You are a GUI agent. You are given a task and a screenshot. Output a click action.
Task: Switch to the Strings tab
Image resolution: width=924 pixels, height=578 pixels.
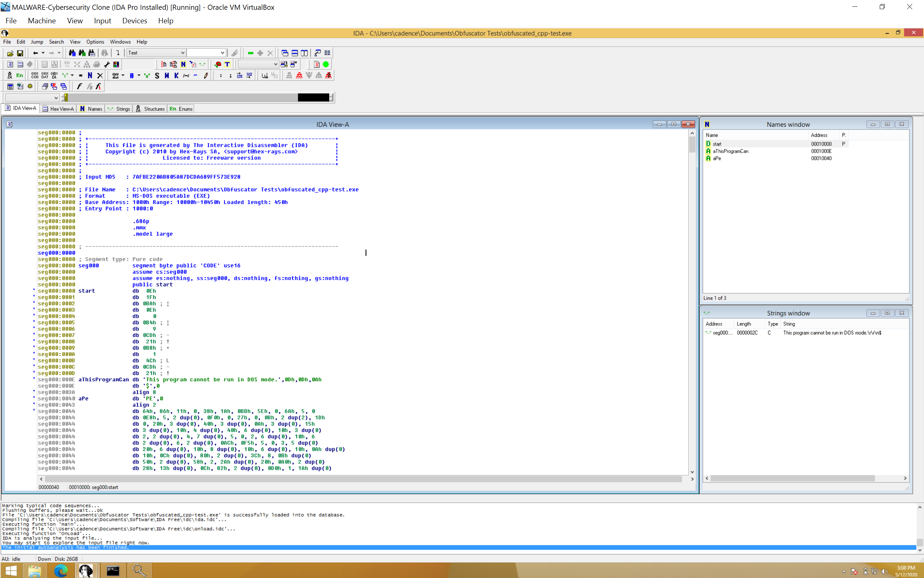(119, 108)
